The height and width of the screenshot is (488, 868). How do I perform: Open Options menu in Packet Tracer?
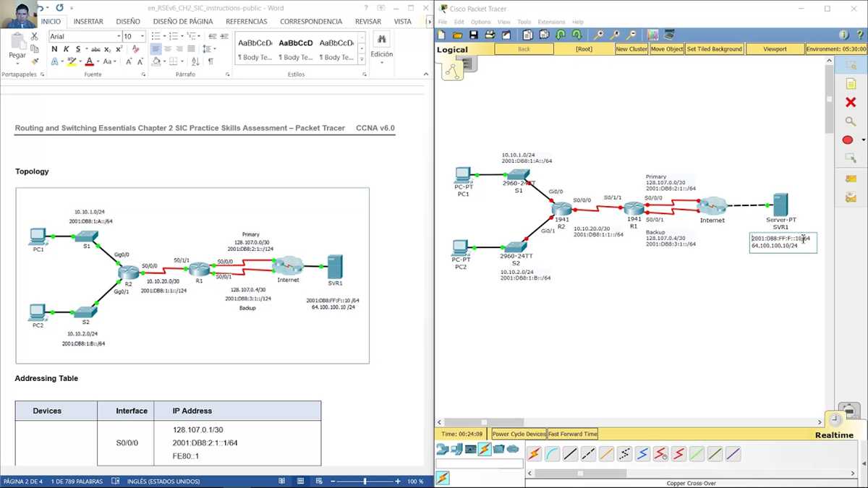point(480,22)
